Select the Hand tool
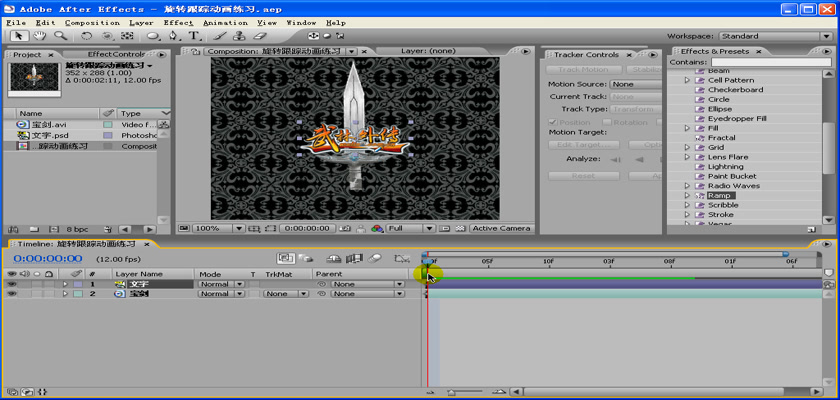The width and height of the screenshot is (840, 400). point(39,36)
